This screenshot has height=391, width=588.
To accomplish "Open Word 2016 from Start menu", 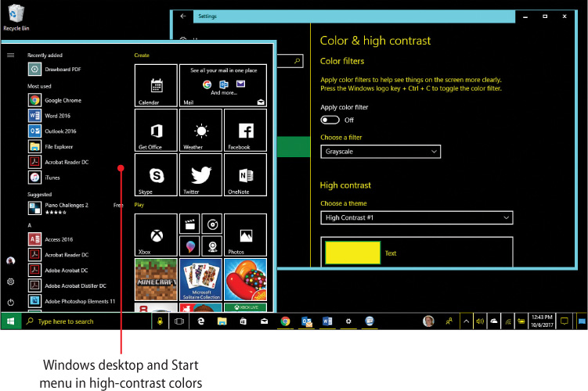I will pos(49,116).
